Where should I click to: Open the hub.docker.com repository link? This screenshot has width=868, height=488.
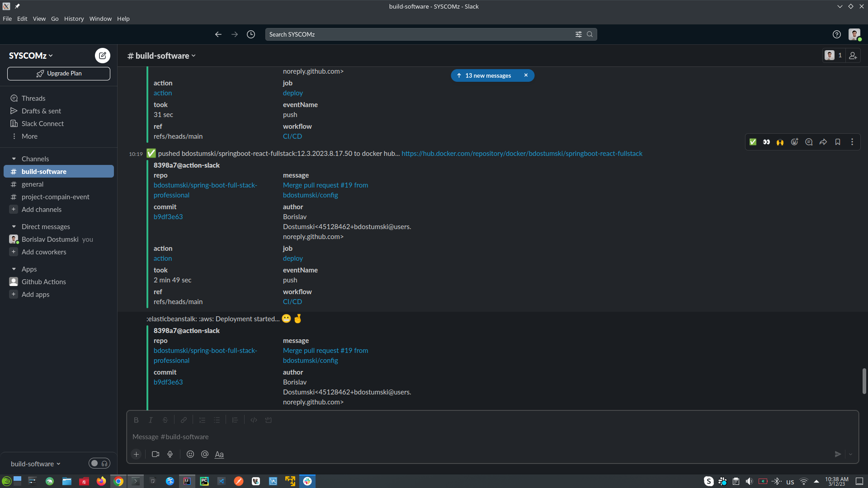[522, 154]
